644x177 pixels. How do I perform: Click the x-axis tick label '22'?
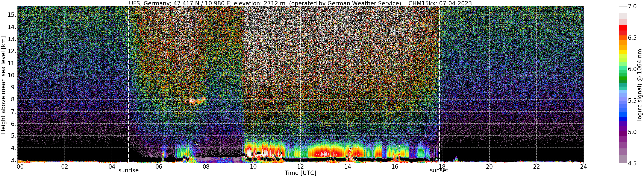click(x=536, y=166)
